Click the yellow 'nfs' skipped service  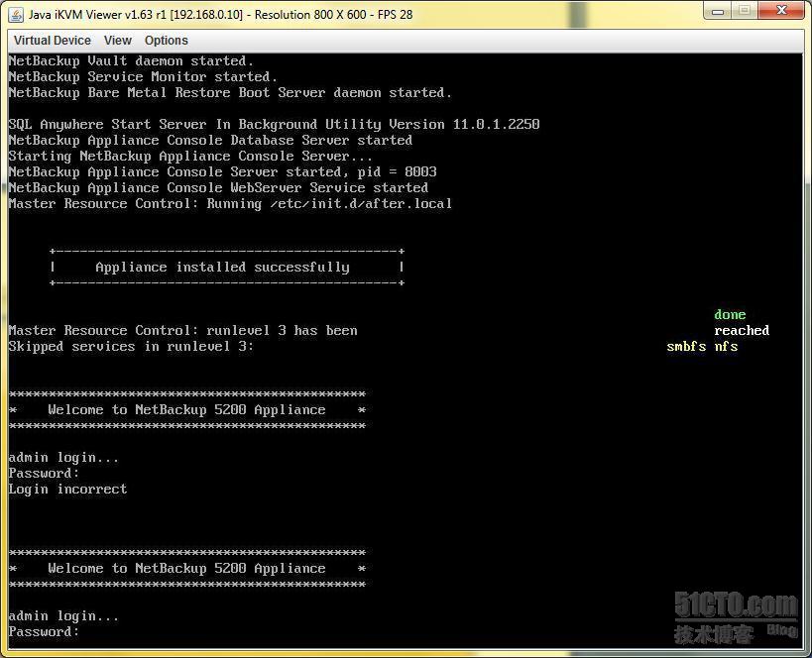[726, 347]
